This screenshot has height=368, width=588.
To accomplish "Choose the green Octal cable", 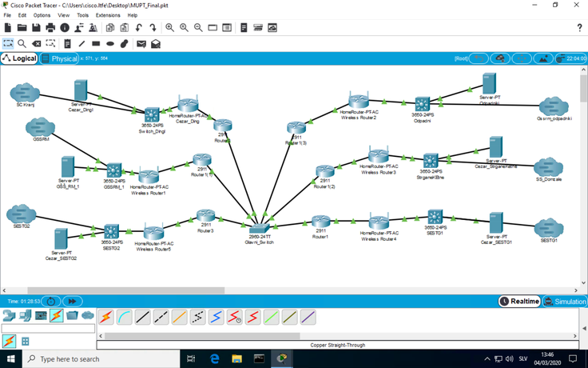I will click(x=271, y=318).
